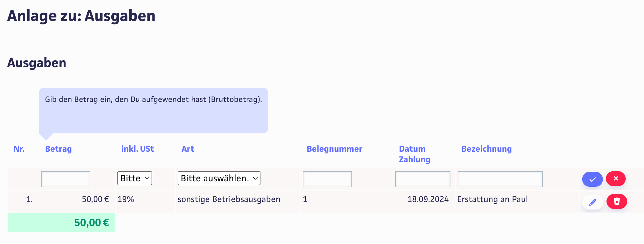The image size is (644, 244).
Task: Focus the Belegnummer input field
Action: (327, 179)
